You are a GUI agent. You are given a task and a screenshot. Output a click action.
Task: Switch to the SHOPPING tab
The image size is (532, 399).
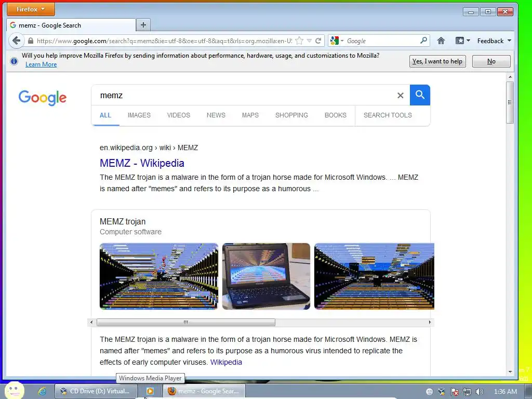(x=291, y=115)
